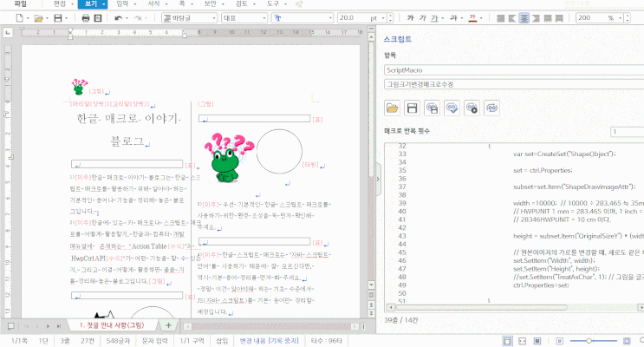The height and width of the screenshot is (347, 644).
Task: Open the 보기 menu
Action: [x=90, y=4]
